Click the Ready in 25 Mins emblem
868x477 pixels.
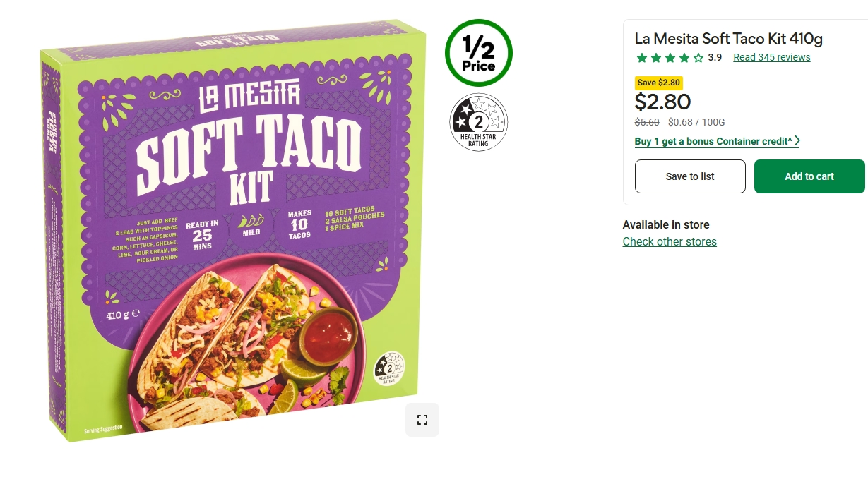(x=202, y=234)
